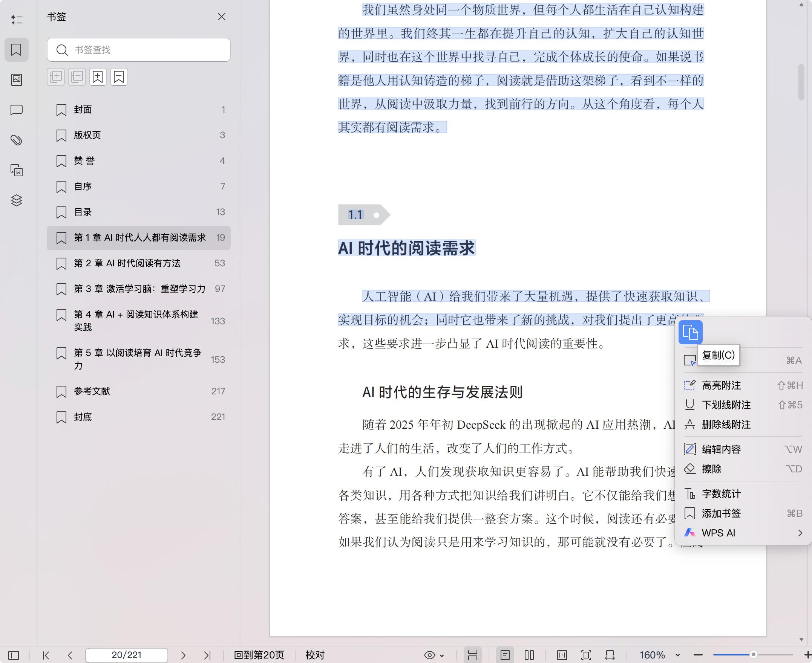This screenshot has width=812, height=663.
Task: Go to 封底 bookmark
Action: point(139,417)
